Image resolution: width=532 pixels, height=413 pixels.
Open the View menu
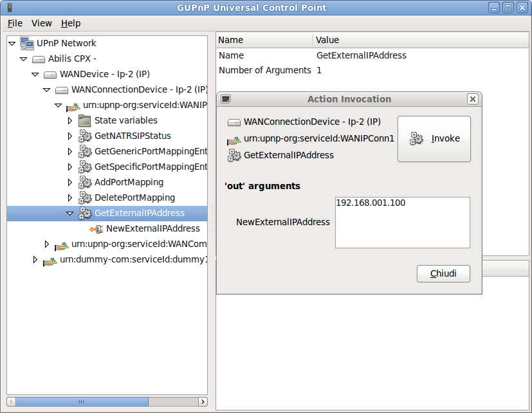tap(42, 23)
